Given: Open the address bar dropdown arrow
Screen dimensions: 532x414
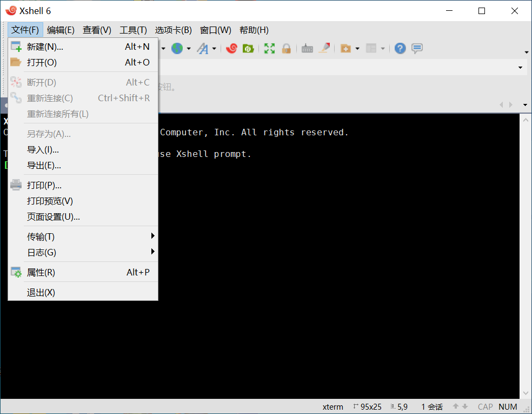Looking at the screenshot, I should coord(520,68).
